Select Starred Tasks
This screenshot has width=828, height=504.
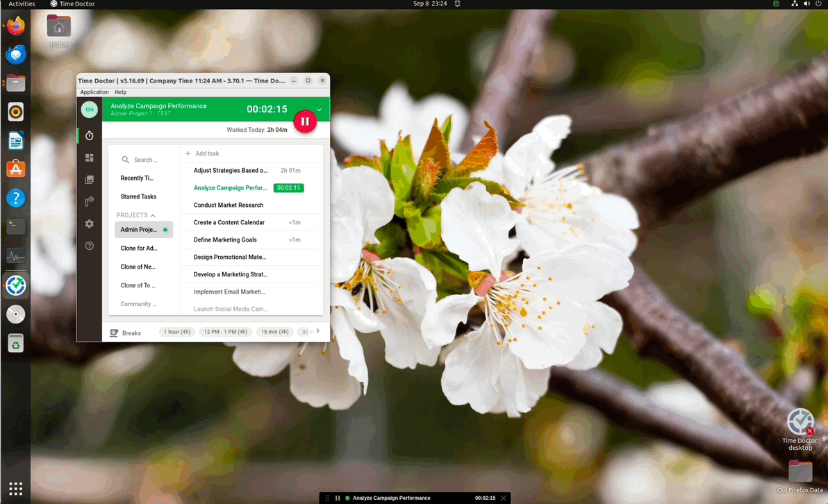tap(138, 197)
